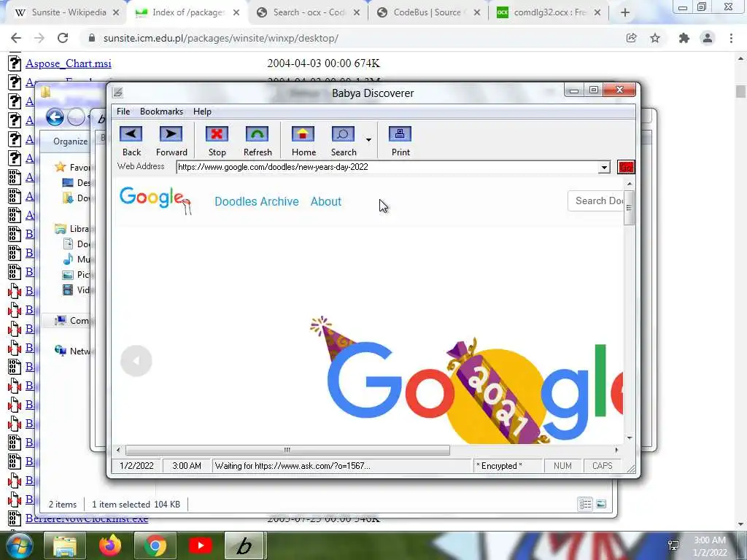747x560 pixels.
Task: Open the About link on doodles page
Action: tap(326, 201)
